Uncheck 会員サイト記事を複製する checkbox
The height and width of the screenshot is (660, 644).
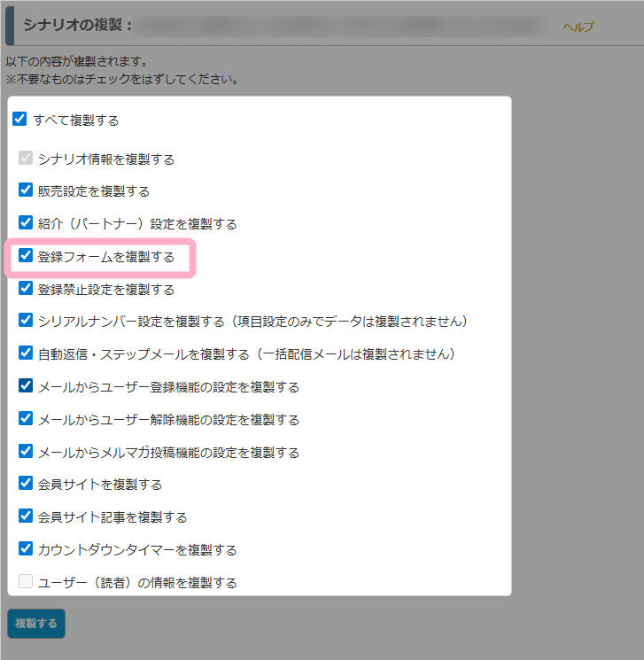[x=26, y=516]
